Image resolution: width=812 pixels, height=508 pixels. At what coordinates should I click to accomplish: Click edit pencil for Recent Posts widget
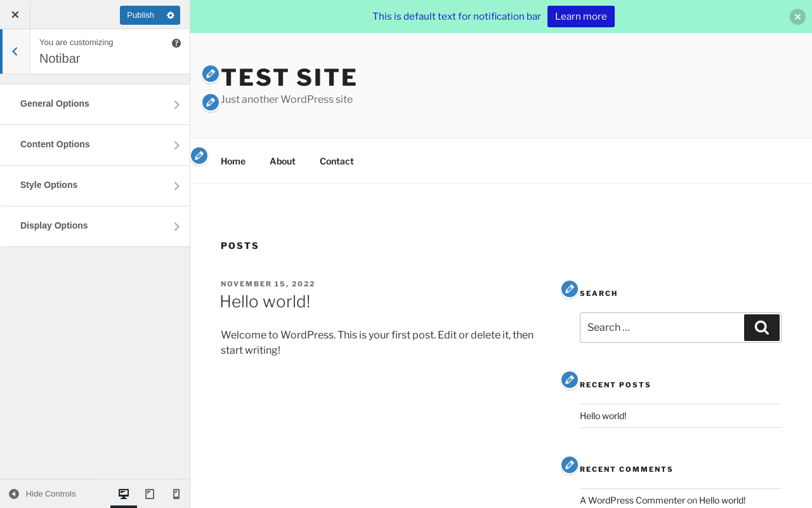click(x=570, y=380)
